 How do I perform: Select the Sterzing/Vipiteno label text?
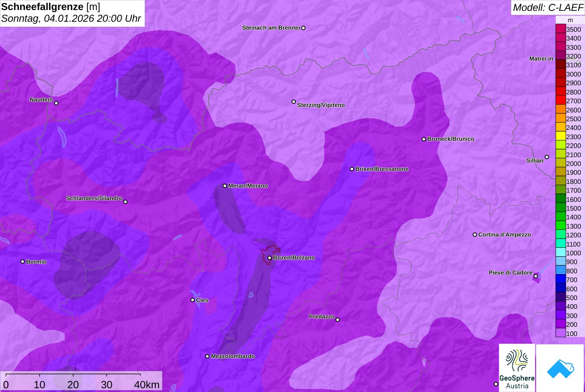321,105
